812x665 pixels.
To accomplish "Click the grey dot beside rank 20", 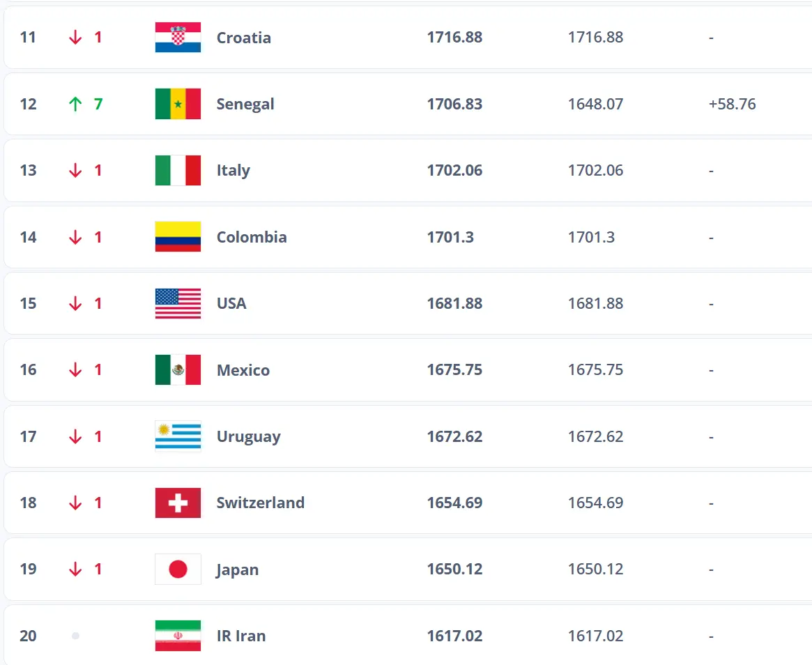I will pyautogui.click(x=75, y=636).
